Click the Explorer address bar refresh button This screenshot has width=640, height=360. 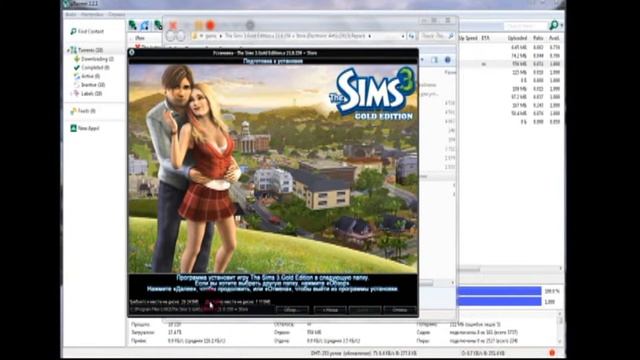411,36
